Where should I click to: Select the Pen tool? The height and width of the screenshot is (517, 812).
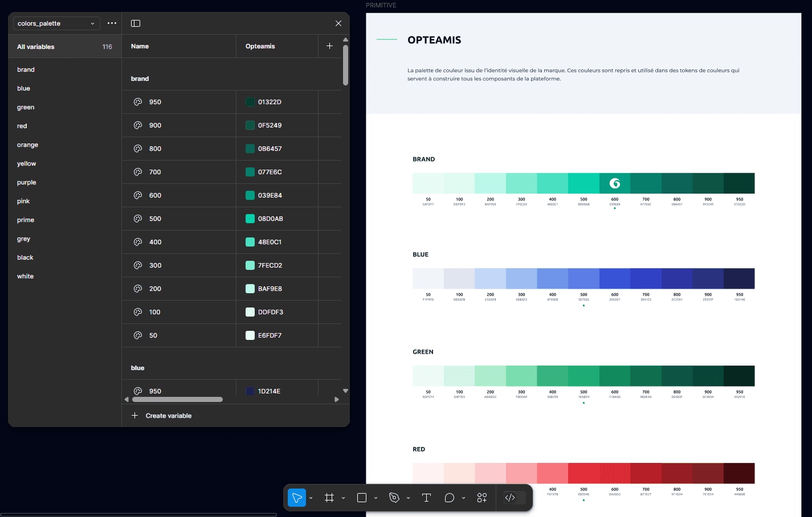coord(394,498)
